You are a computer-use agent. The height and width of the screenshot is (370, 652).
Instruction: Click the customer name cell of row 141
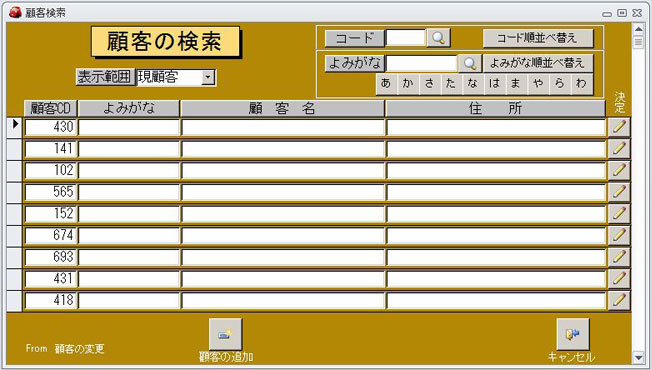[x=283, y=149]
